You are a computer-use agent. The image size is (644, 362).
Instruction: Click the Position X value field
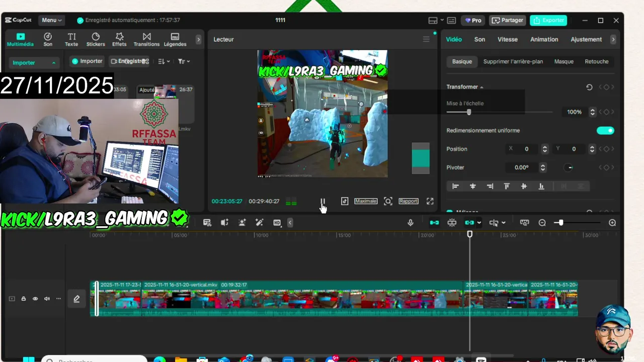click(527, 149)
